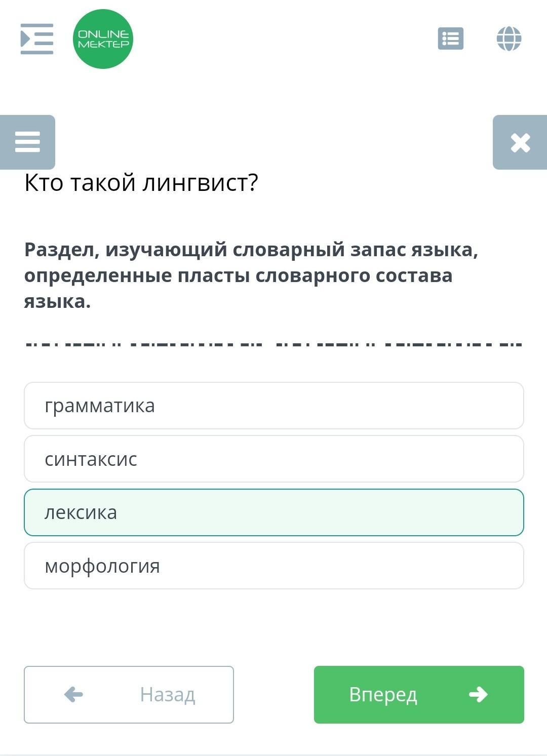Pick the highlighted "лексика" answer
547x756 pixels.
(273, 512)
